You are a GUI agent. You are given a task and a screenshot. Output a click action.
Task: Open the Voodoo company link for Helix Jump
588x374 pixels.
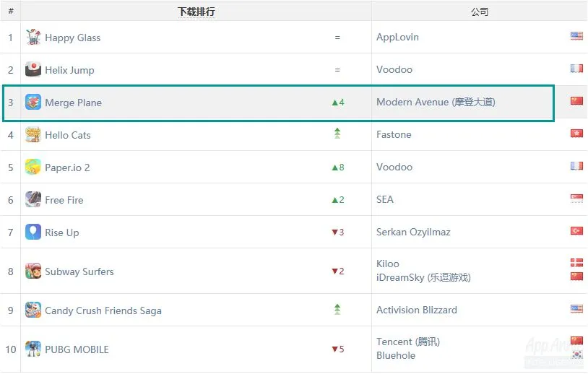pyautogui.click(x=394, y=70)
